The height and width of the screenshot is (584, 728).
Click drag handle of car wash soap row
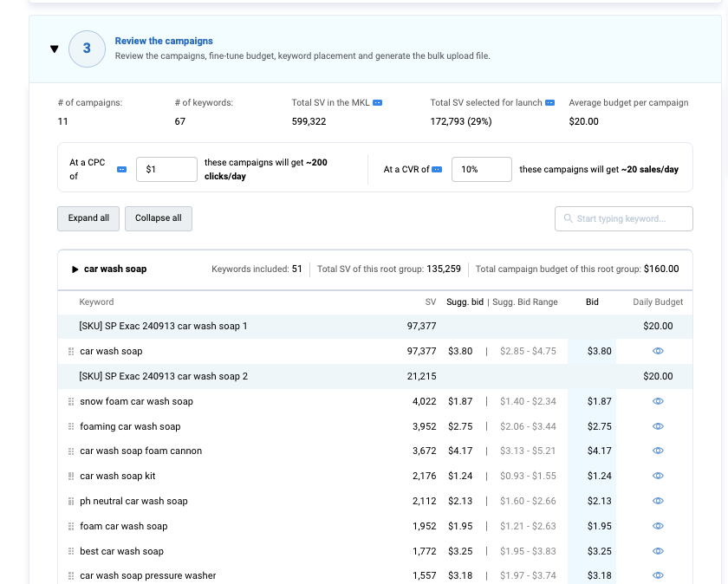point(71,352)
